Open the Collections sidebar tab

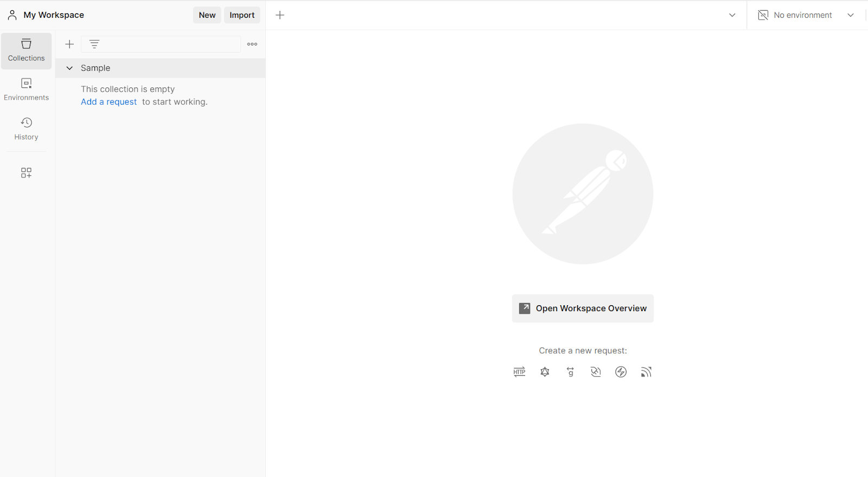(26, 51)
